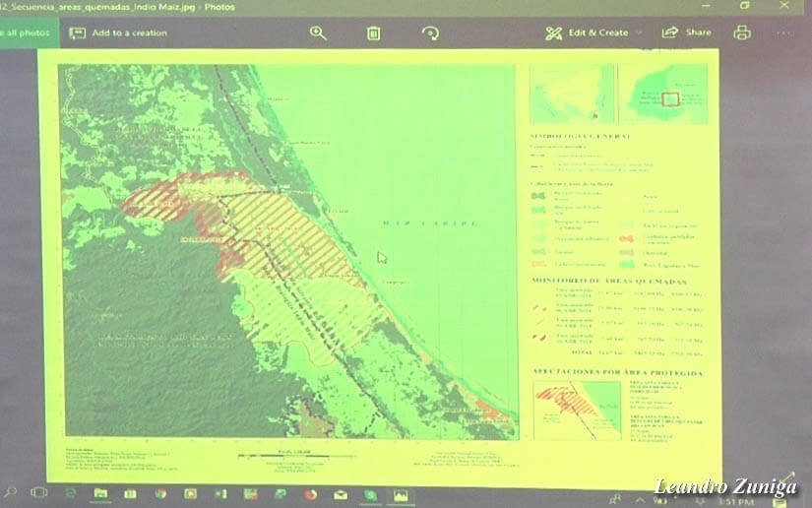Open the People icon in the system tray
Viewport: 812px width, 508px height.
pyautogui.click(x=614, y=499)
